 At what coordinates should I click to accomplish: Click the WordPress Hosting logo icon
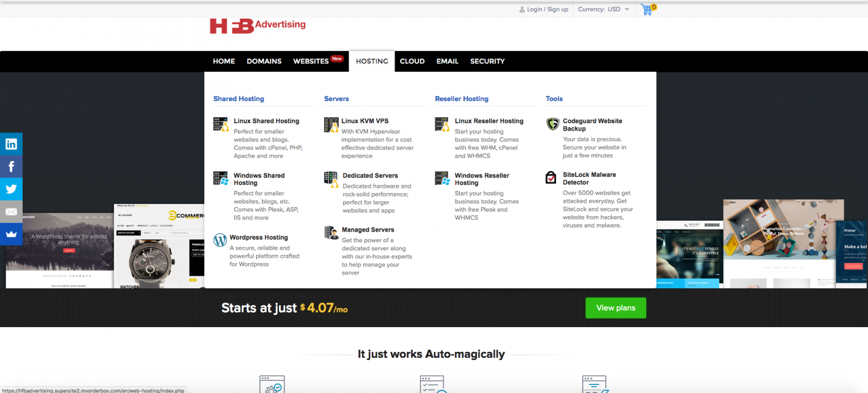pos(220,240)
